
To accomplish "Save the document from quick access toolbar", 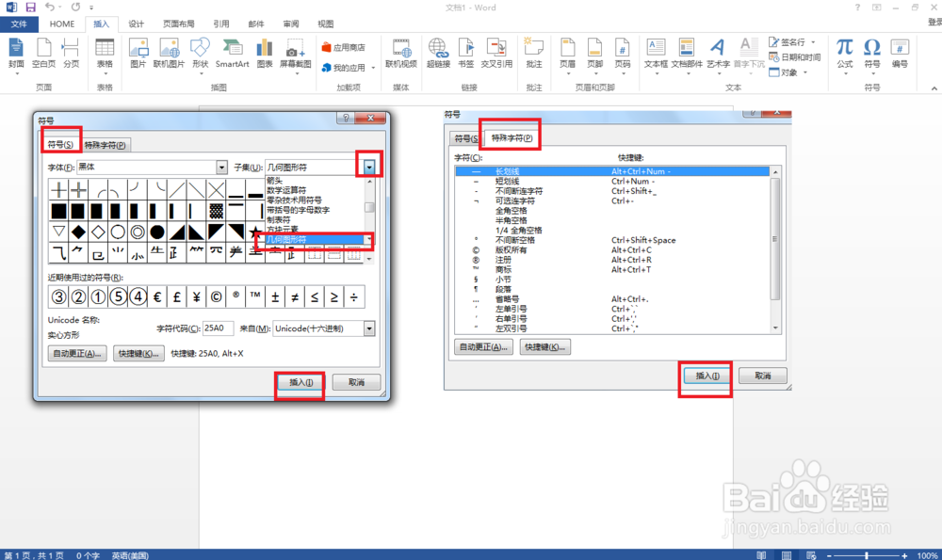I will click(31, 8).
